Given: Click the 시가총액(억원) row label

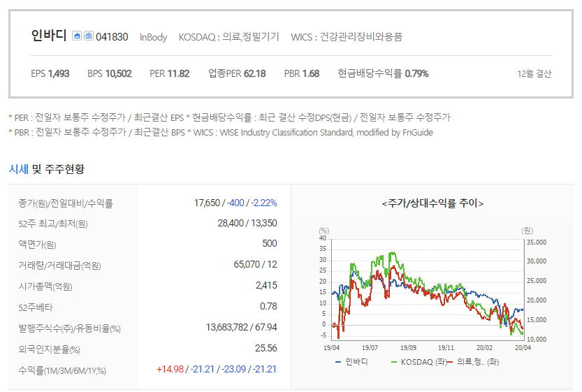Looking at the screenshot, I should click(x=45, y=286).
